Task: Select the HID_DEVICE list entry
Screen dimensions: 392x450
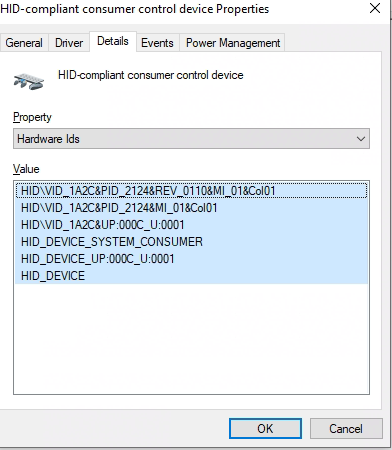Action: (191, 276)
